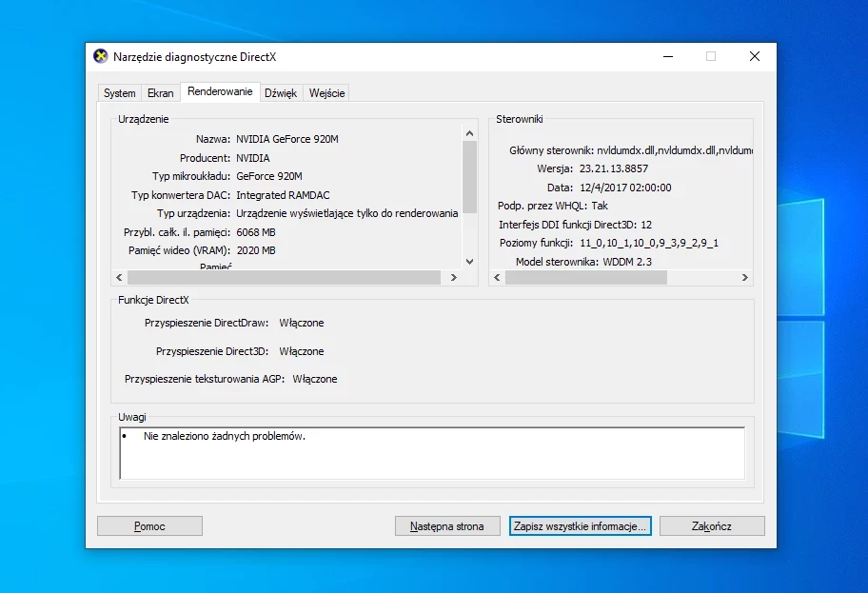Click the up arrow of Urządzenie vertical scrollbar
This screenshot has height=593, width=868.
[469, 133]
